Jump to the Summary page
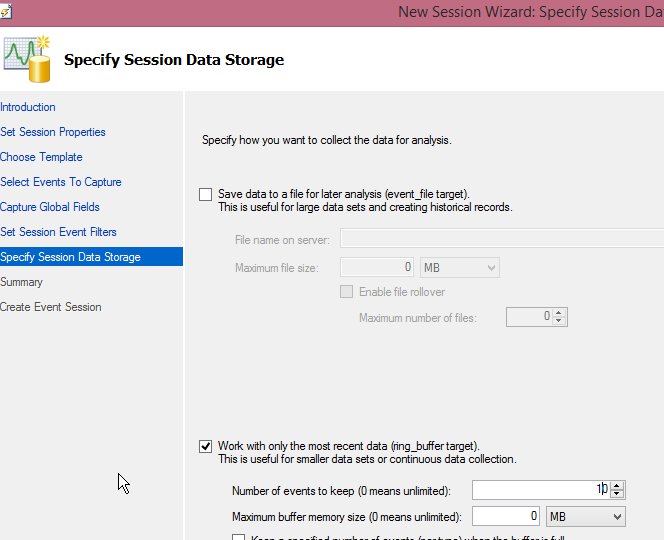This screenshot has height=540, width=664. 21,282
